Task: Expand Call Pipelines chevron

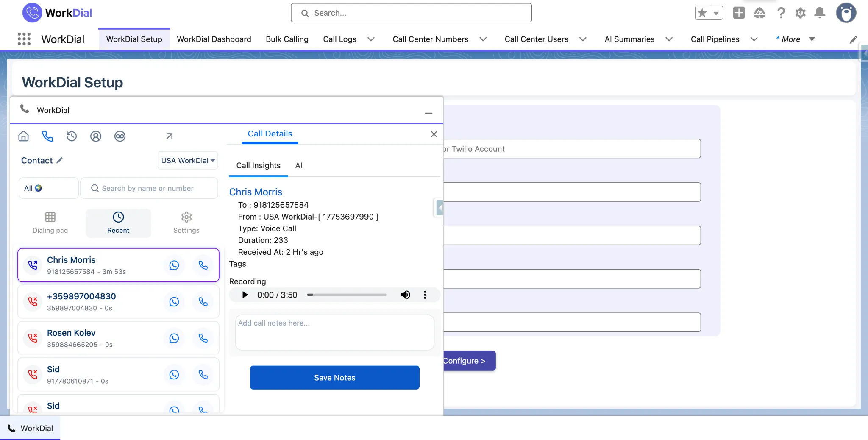Action: pyautogui.click(x=754, y=39)
